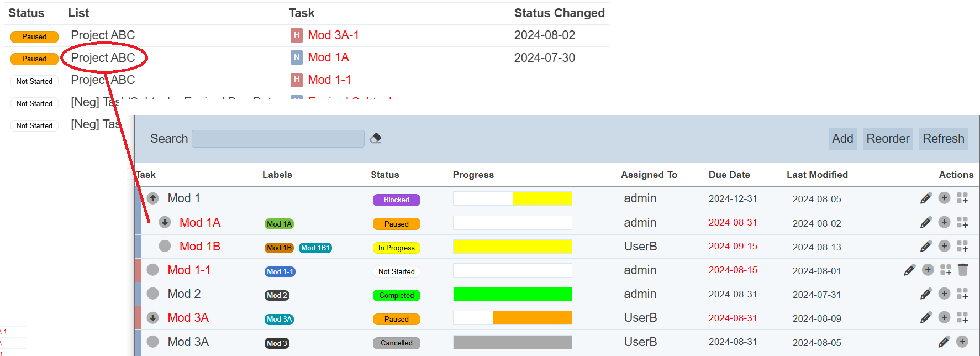Collapse Mod 1 with its up-arrow button
Image resolution: width=980 pixels, height=356 pixels.
click(x=153, y=198)
